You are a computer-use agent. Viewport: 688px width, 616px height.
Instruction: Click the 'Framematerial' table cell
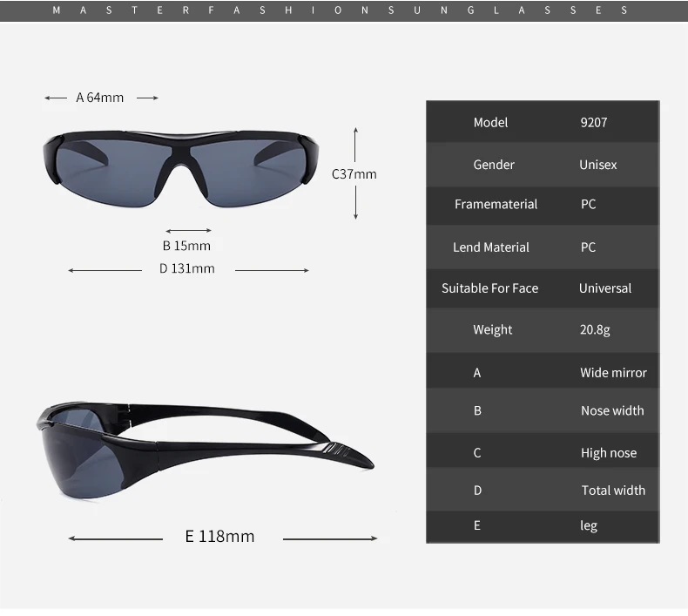pyautogui.click(x=496, y=204)
